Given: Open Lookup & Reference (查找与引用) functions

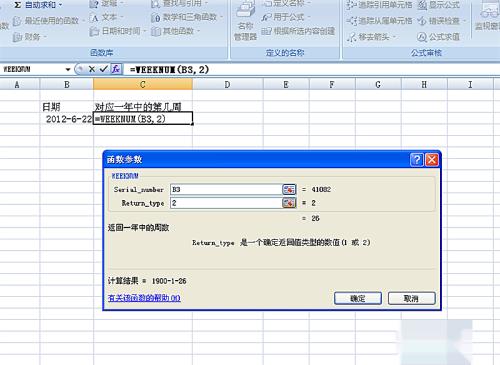Looking at the screenshot, I should point(179,4).
